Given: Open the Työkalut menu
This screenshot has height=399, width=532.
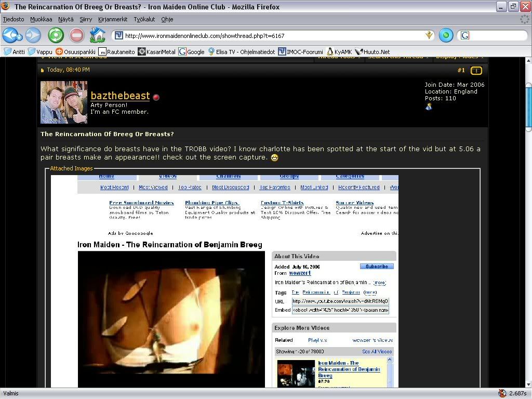Looking at the screenshot, I should [x=144, y=19].
